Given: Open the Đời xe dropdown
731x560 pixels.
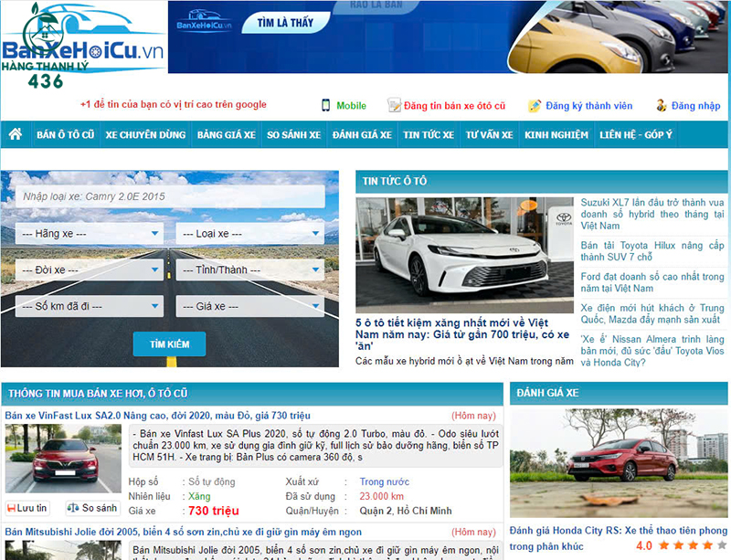Looking at the screenshot, I should point(90,270).
